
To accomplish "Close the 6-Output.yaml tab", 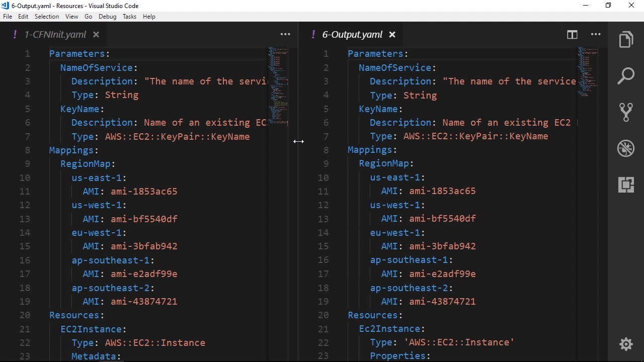I will pyautogui.click(x=392, y=35).
